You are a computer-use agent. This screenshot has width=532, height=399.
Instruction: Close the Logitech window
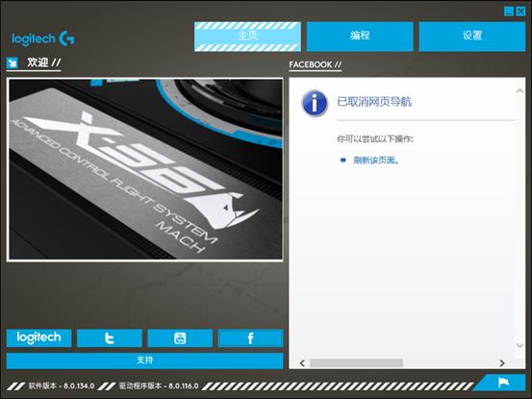pyautogui.click(x=520, y=12)
